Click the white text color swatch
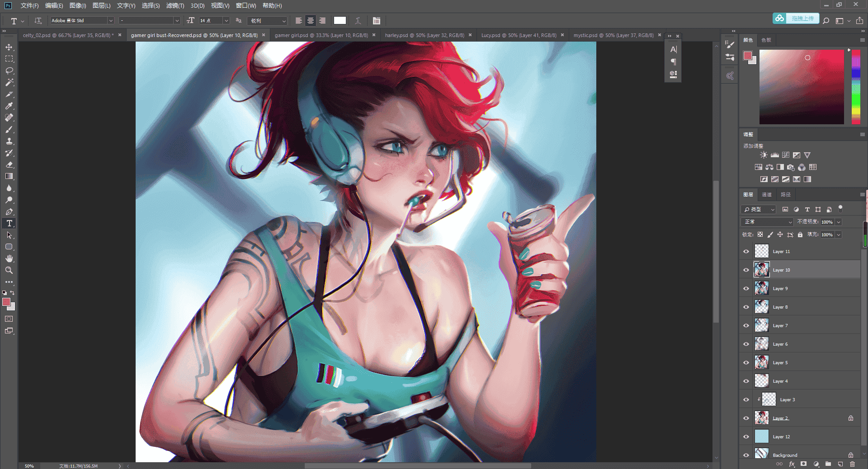Image resolution: width=868 pixels, height=469 pixels. [340, 20]
